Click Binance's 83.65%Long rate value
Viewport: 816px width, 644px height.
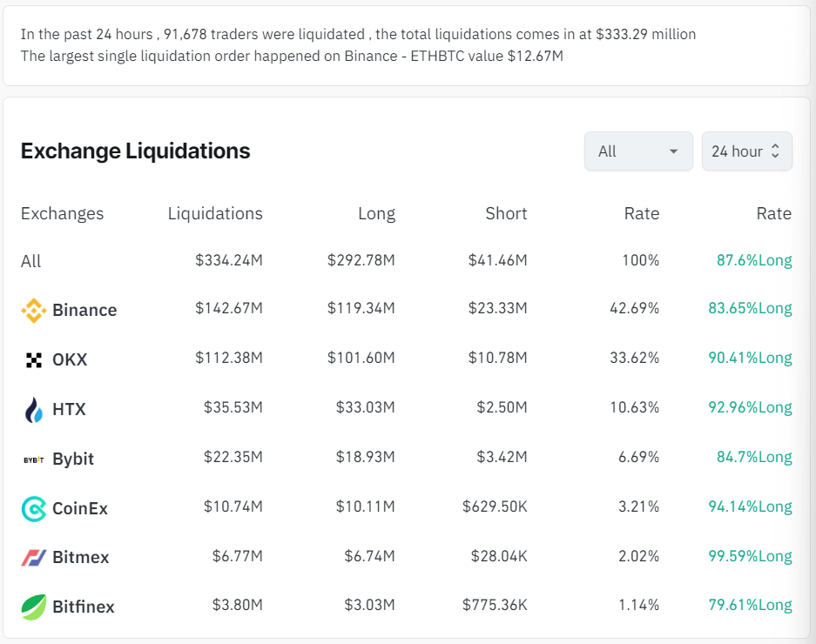749,308
